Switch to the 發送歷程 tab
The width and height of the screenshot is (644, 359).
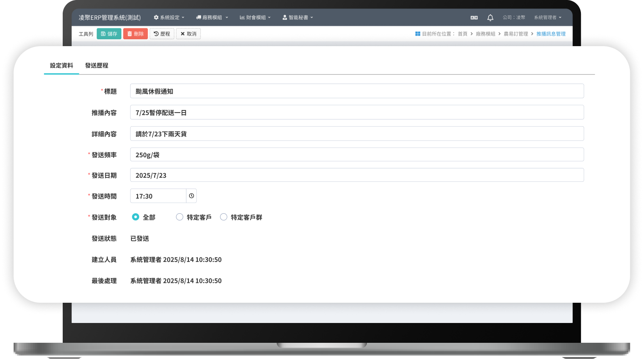coord(97,66)
